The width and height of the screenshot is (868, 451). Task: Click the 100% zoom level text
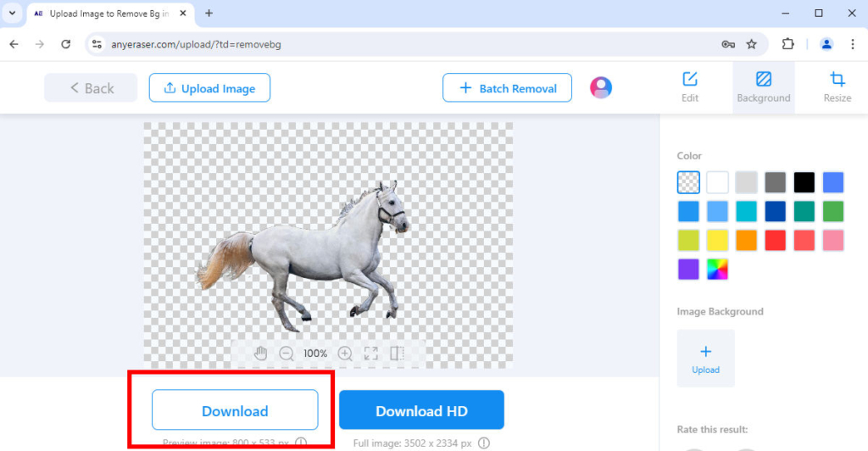coord(315,354)
